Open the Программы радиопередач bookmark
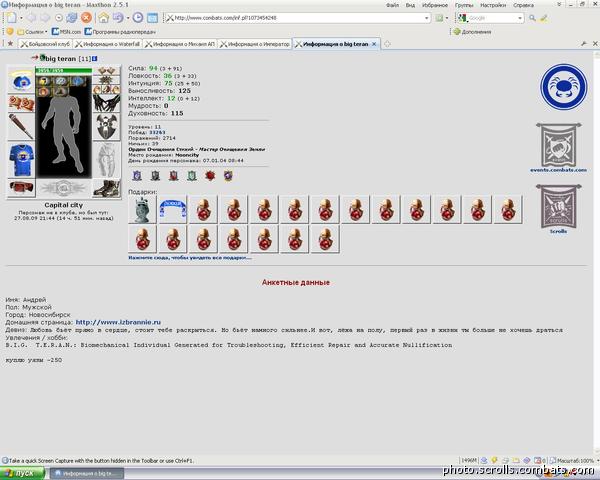The image size is (600, 480). 120,32
